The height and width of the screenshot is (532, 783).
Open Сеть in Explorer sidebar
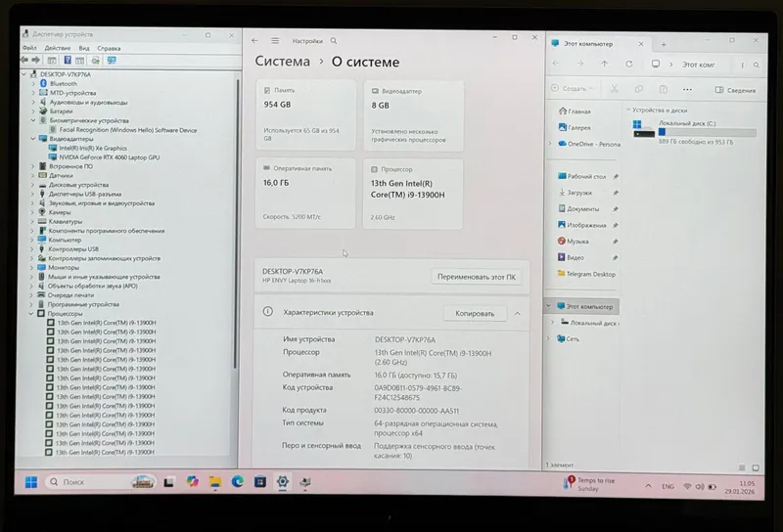pyautogui.click(x=568, y=339)
